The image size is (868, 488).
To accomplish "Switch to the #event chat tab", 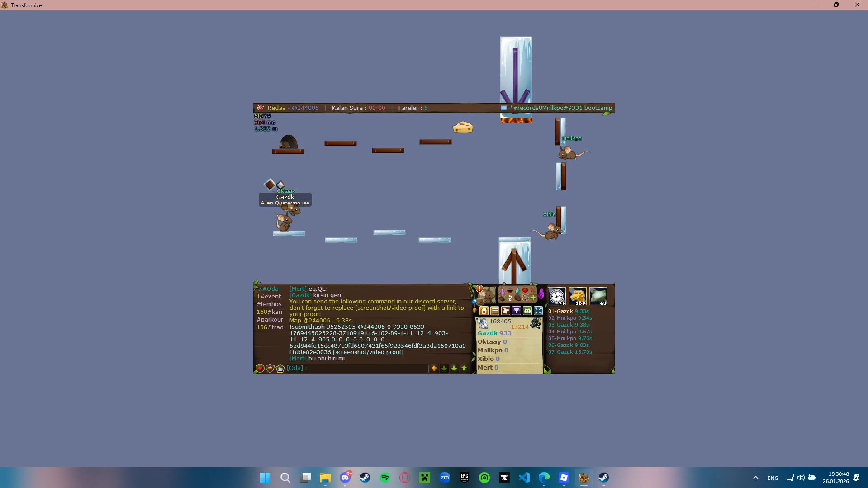I will pos(269,297).
